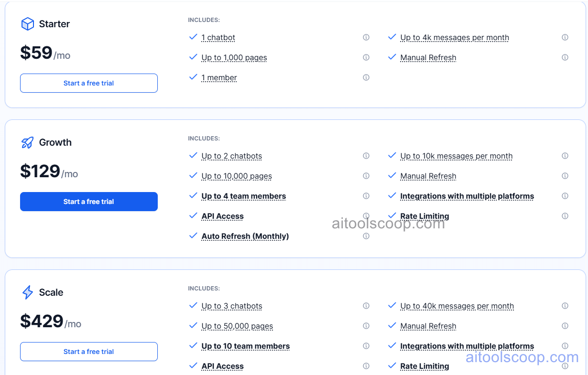This screenshot has height=375, width=588.
Task: Show info for "Up to 50,000 pages"
Action: tap(366, 326)
